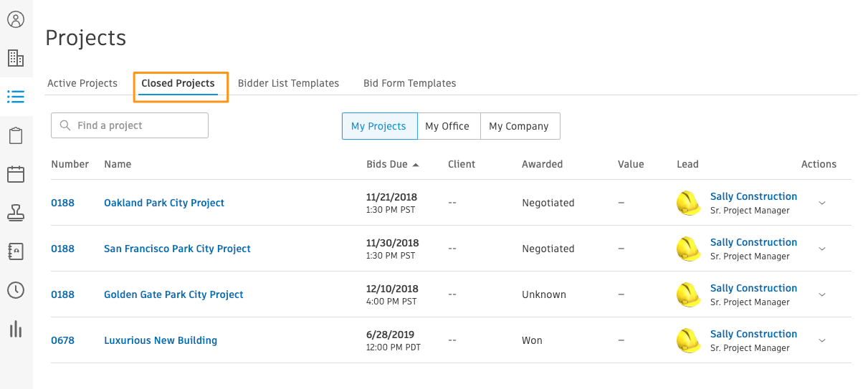Click the stamp icon in sidebar
The image size is (868, 389).
(16, 213)
